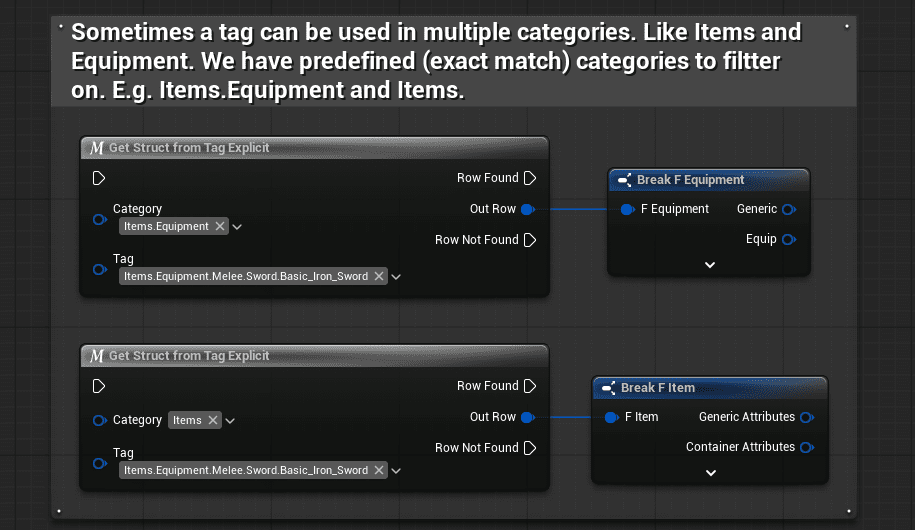915x530 pixels.
Task: Click the macro icon on bottom Get Struct title
Action: pos(97,355)
